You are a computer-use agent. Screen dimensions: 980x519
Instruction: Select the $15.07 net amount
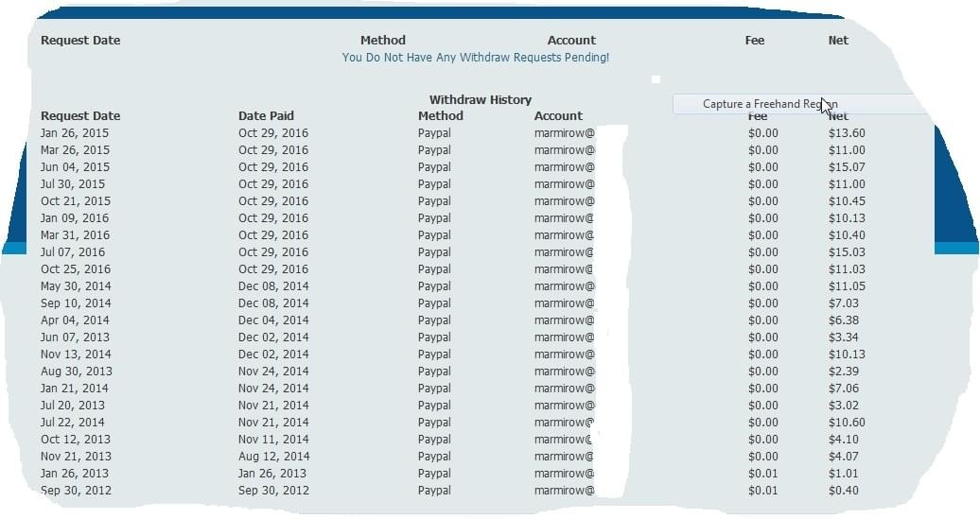pyautogui.click(x=847, y=167)
